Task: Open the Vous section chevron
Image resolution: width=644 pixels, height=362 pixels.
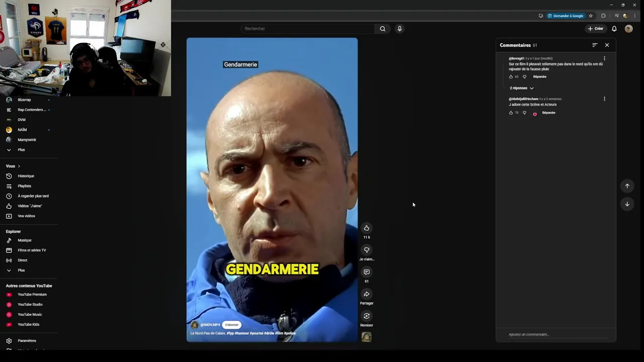Action: point(19,166)
